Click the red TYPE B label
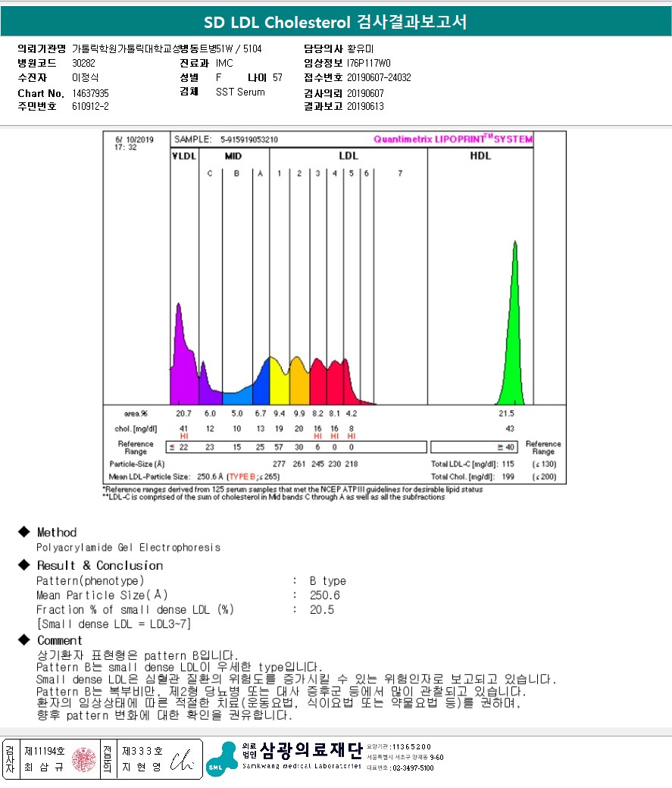This screenshot has height=788, width=672. pyautogui.click(x=242, y=477)
